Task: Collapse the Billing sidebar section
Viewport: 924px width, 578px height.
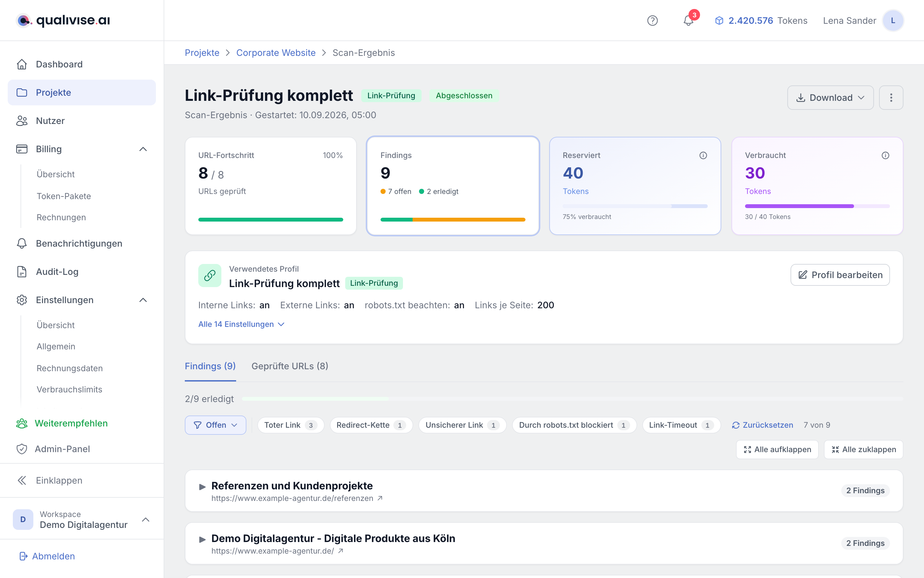Action: click(143, 149)
